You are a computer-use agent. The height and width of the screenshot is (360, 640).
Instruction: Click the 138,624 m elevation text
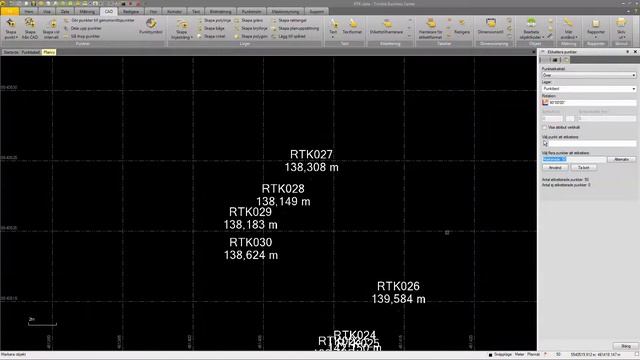point(251,256)
